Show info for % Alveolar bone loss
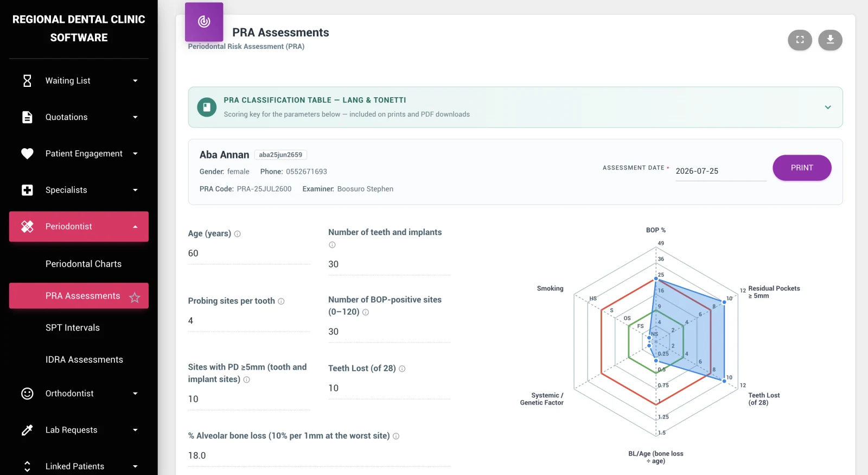This screenshot has height=475, width=868. pyautogui.click(x=396, y=436)
